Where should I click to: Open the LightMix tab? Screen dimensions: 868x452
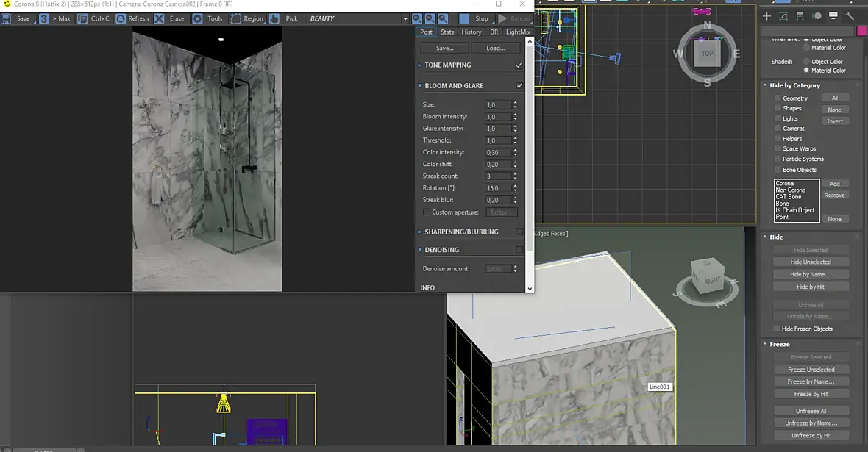[518, 32]
